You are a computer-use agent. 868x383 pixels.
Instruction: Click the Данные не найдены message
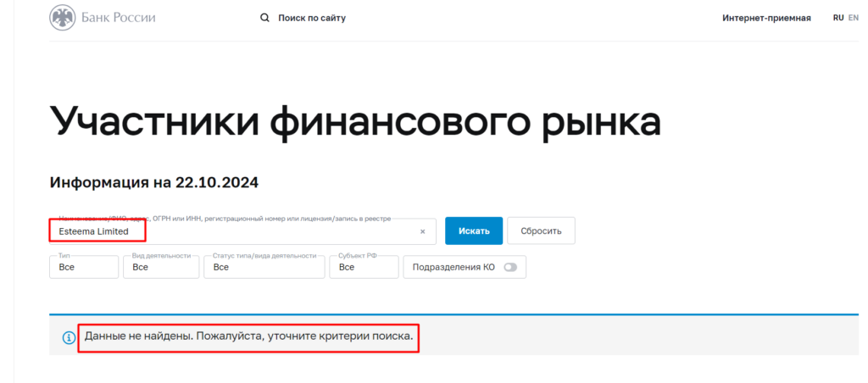(248, 336)
